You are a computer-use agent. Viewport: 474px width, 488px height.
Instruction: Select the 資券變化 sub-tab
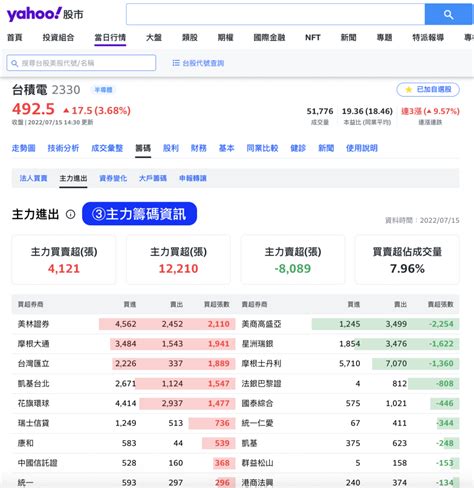113,178
